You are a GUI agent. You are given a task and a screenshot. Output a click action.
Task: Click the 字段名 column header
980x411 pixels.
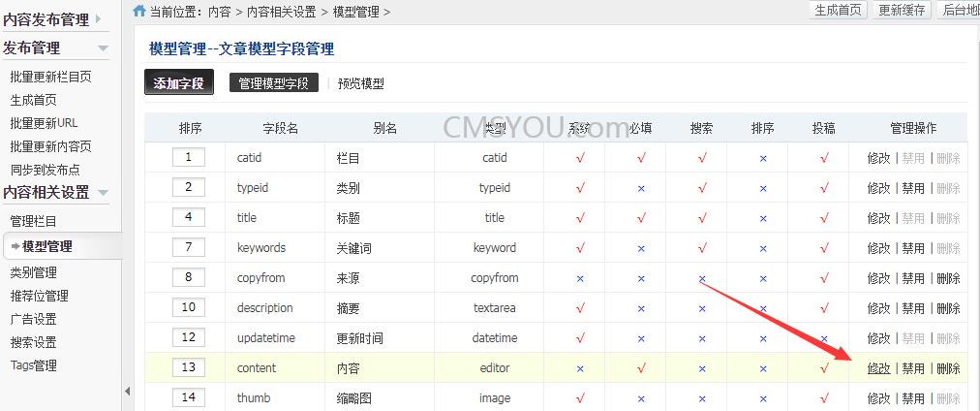280,128
